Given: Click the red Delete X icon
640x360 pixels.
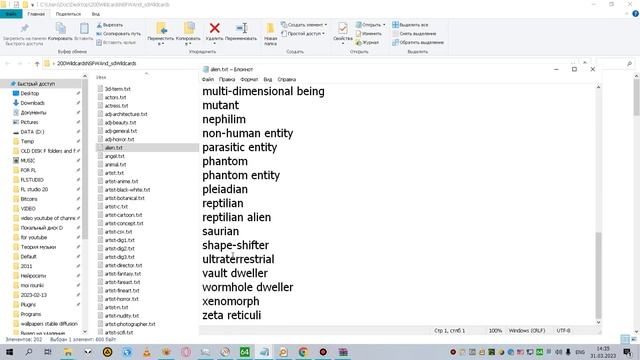Looking at the screenshot, I should 214,28.
